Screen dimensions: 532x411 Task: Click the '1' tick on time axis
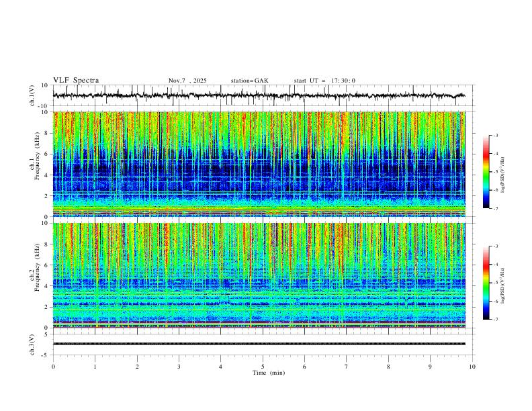95,367
